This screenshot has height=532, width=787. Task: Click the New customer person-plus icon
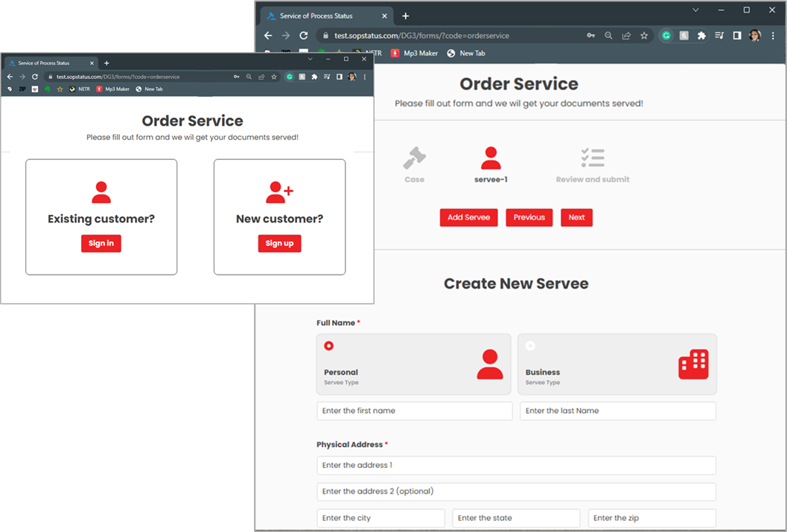pos(278,193)
